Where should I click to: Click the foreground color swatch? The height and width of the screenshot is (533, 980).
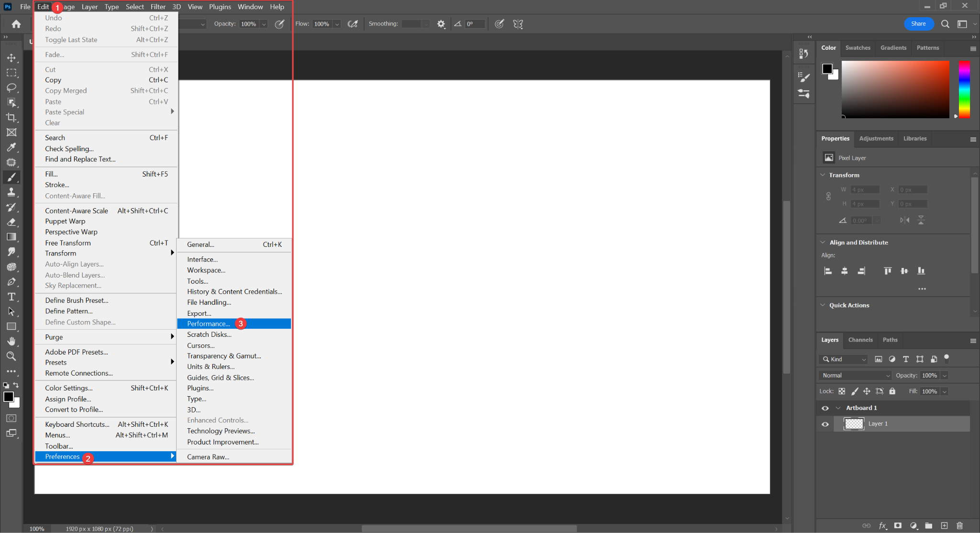(8, 397)
